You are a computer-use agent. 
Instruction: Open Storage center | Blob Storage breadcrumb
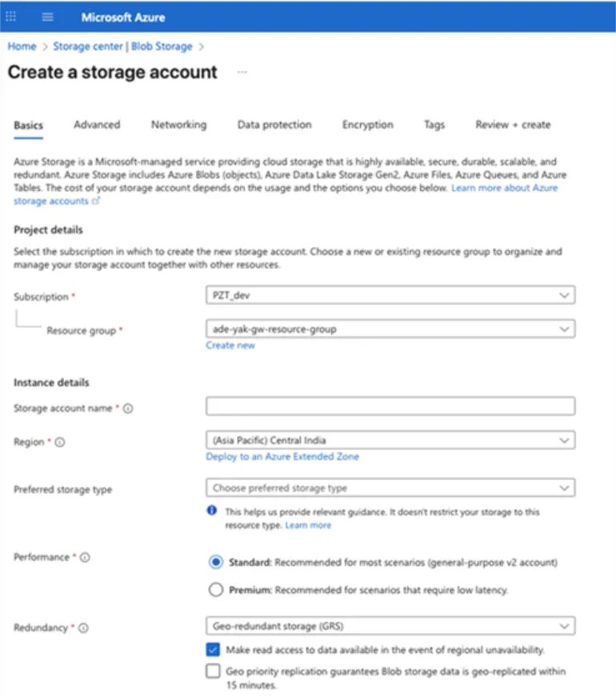coord(122,46)
